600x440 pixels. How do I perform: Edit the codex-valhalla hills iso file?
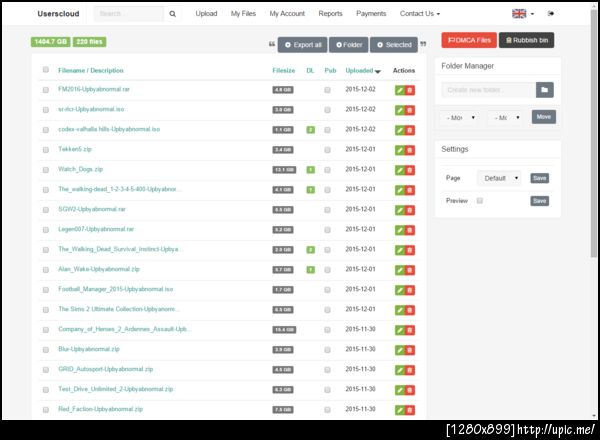click(x=400, y=130)
